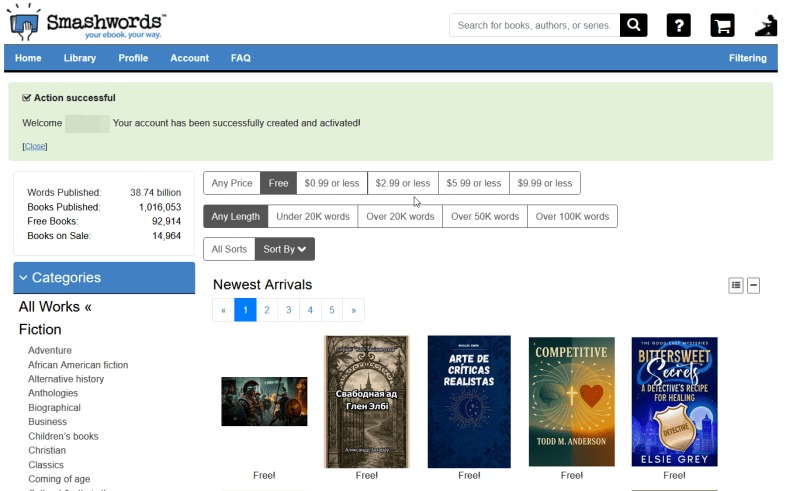
Task: Open the help question mark icon
Action: 678,25
